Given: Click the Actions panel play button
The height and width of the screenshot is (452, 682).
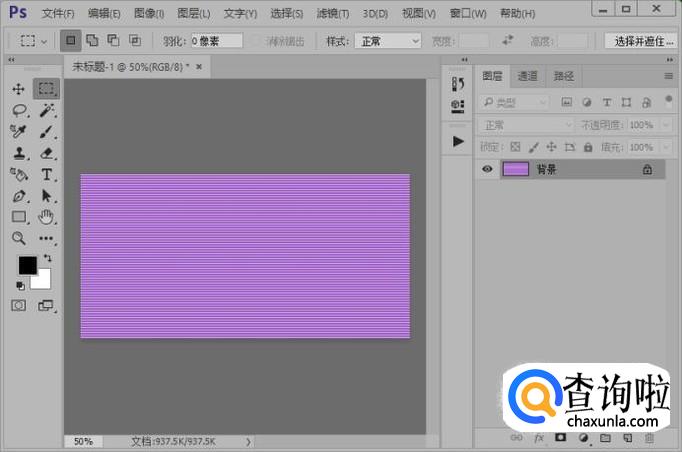Looking at the screenshot, I should click(x=459, y=141).
